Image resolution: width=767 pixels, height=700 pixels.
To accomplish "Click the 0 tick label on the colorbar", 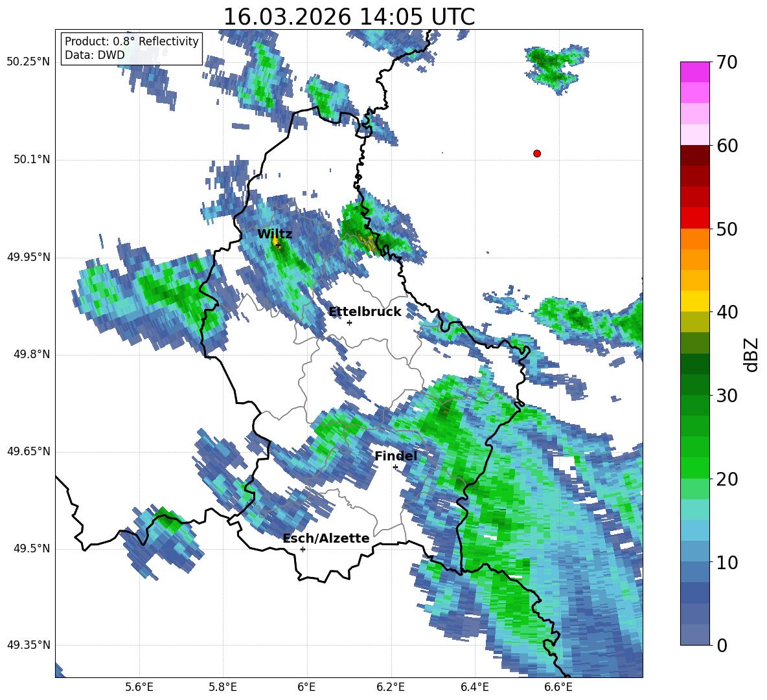I will click(722, 646).
